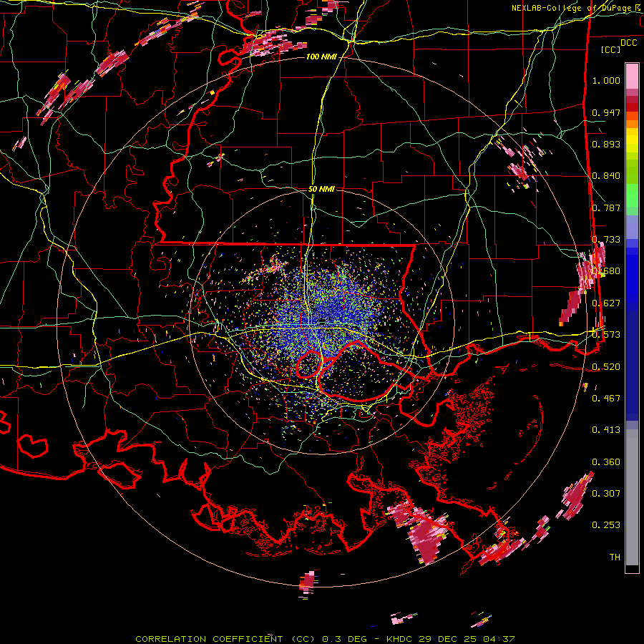Click the "[CC]" units label above the color bar
Screen dimensions: 644x644
point(611,49)
